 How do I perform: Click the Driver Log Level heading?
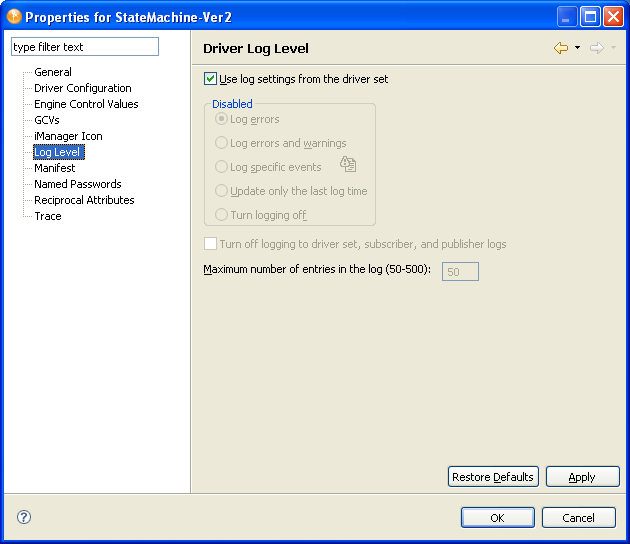pyautogui.click(x=256, y=49)
